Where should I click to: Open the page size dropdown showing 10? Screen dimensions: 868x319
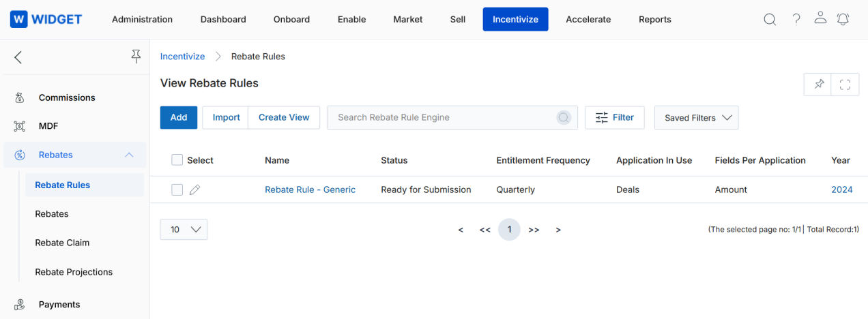[184, 230]
